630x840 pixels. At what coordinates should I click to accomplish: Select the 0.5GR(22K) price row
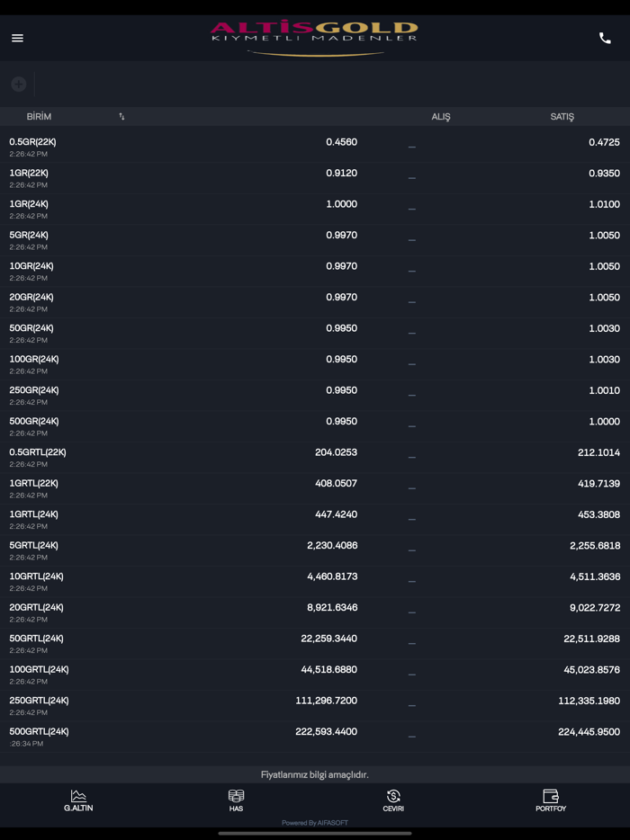click(315, 147)
